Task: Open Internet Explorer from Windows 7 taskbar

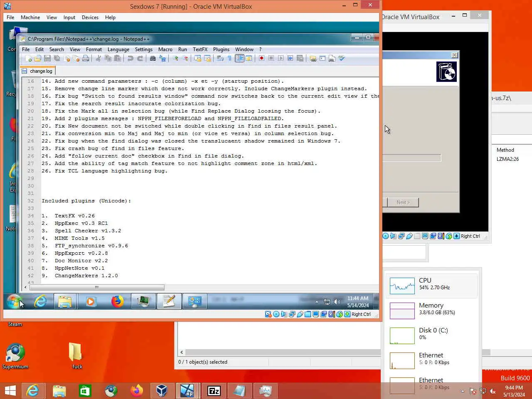Action: pyautogui.click(x=40, y=301)
